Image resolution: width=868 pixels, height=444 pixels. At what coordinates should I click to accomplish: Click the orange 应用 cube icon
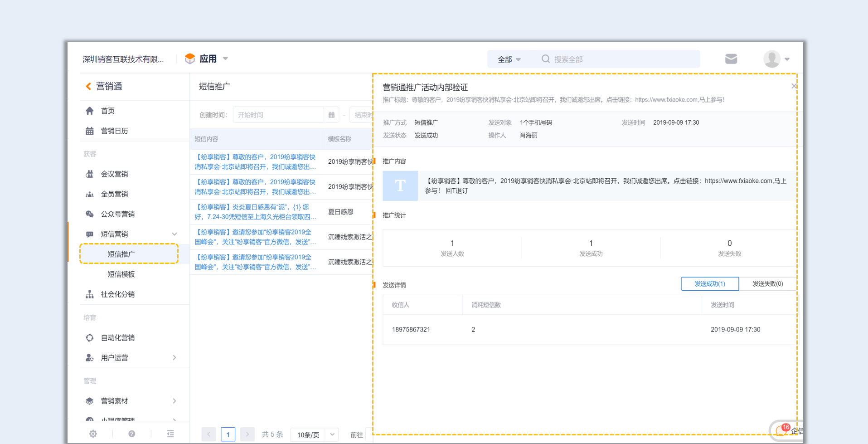coord(190,59)
